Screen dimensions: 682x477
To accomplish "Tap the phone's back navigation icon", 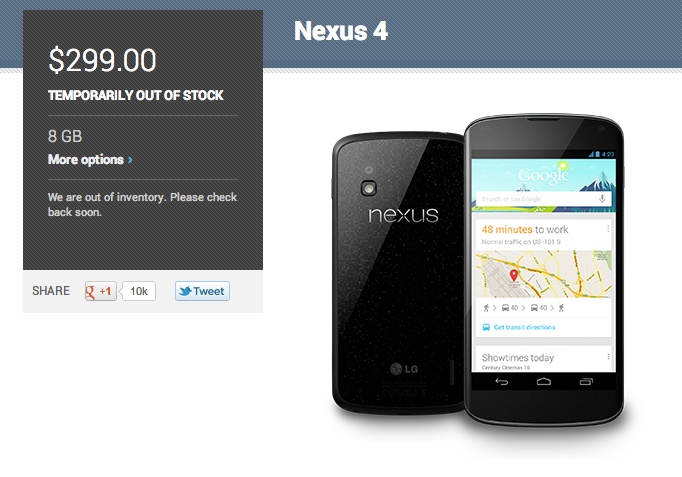I will pos(502,382).
